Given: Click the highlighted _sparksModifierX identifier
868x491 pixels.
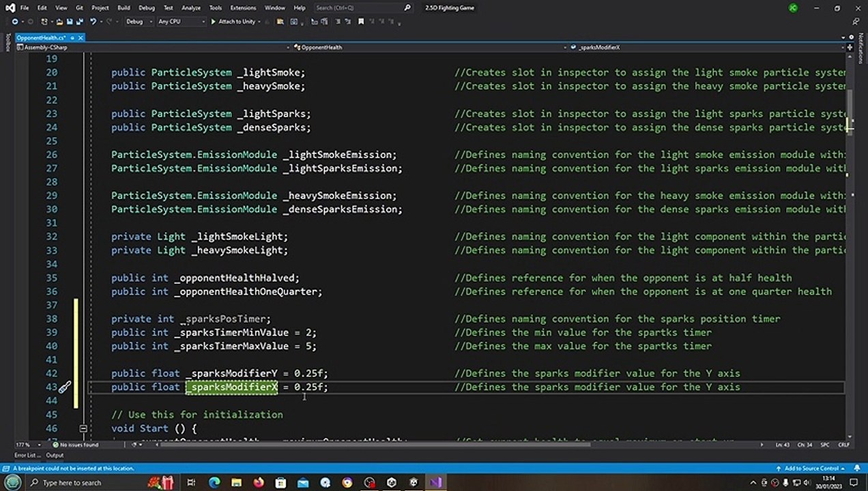Looking at the screenshot, I should (x=232, y=387).
